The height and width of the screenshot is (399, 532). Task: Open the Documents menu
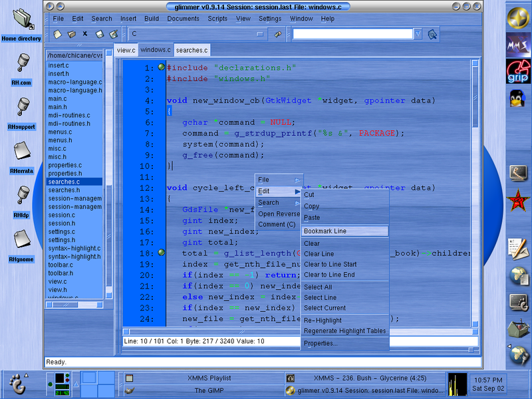coord(184,19)
